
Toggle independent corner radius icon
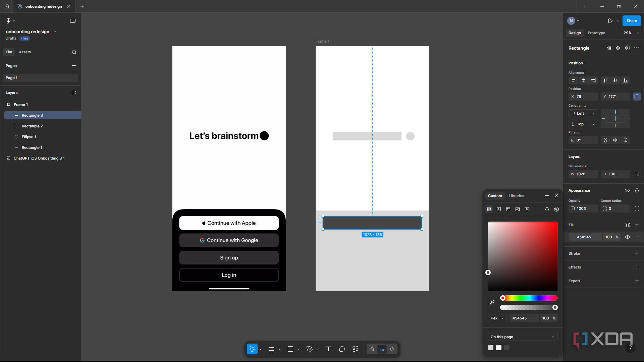637,208
